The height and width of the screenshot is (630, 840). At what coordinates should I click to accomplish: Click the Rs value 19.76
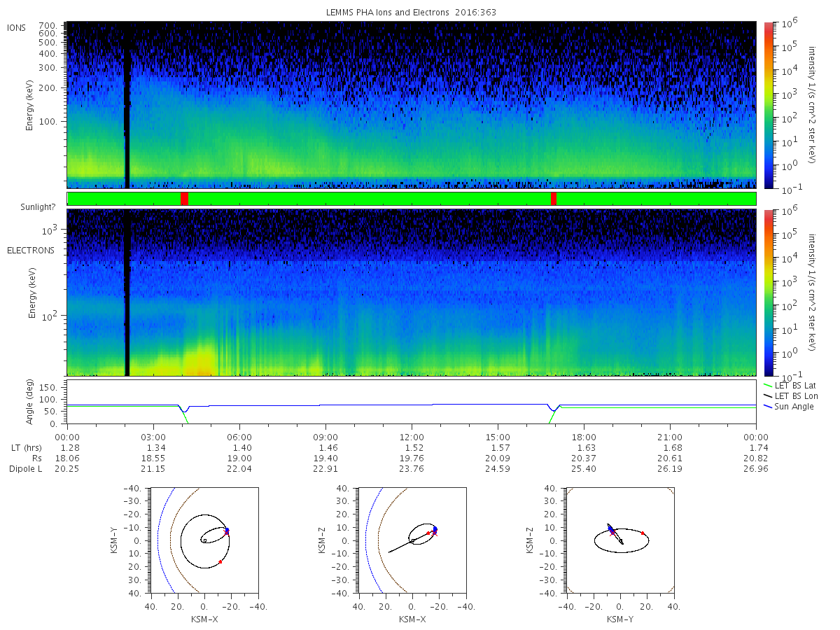coord(412,458)
